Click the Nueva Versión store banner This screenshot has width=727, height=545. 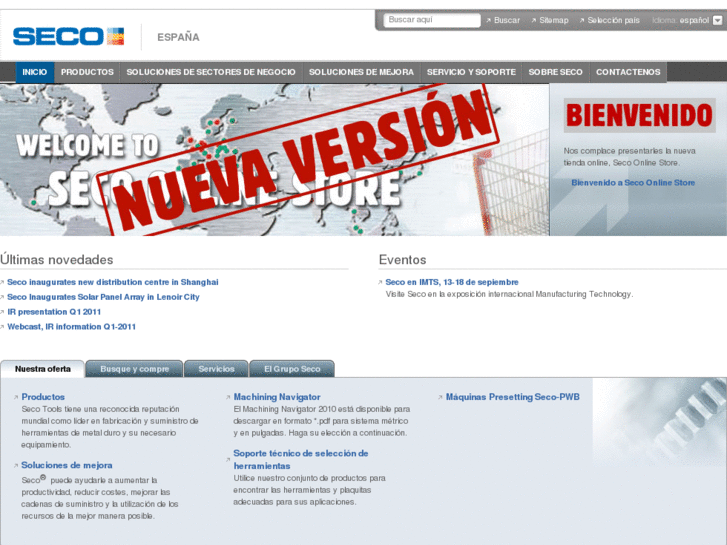(274, 160)
